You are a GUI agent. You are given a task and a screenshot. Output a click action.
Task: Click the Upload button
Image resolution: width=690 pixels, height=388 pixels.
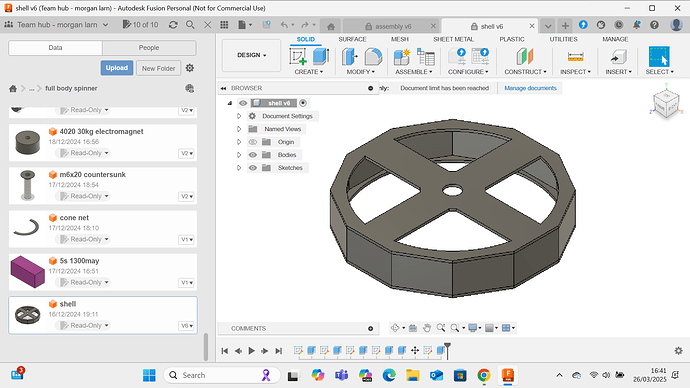coord(117,68)
